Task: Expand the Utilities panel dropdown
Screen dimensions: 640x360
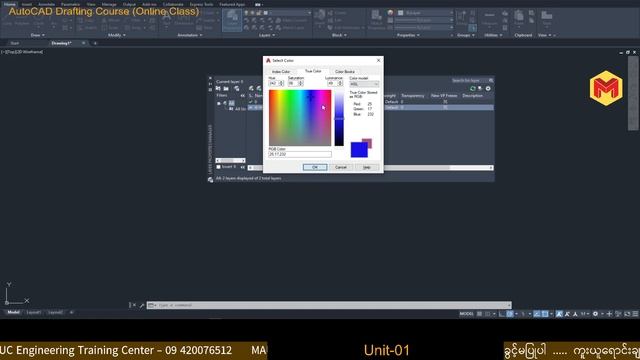Action: (493, 35)
